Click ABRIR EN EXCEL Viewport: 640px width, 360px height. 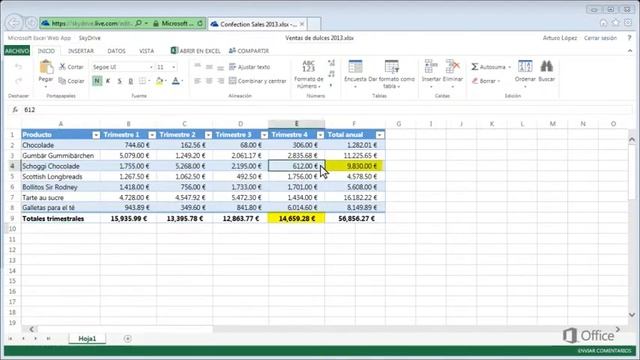(x=196, y=51)
